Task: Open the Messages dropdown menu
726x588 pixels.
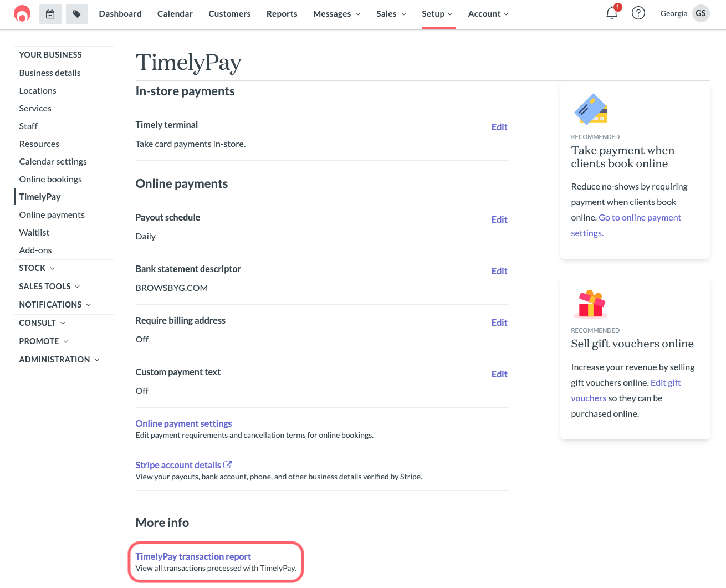Action: pos(337,13)
